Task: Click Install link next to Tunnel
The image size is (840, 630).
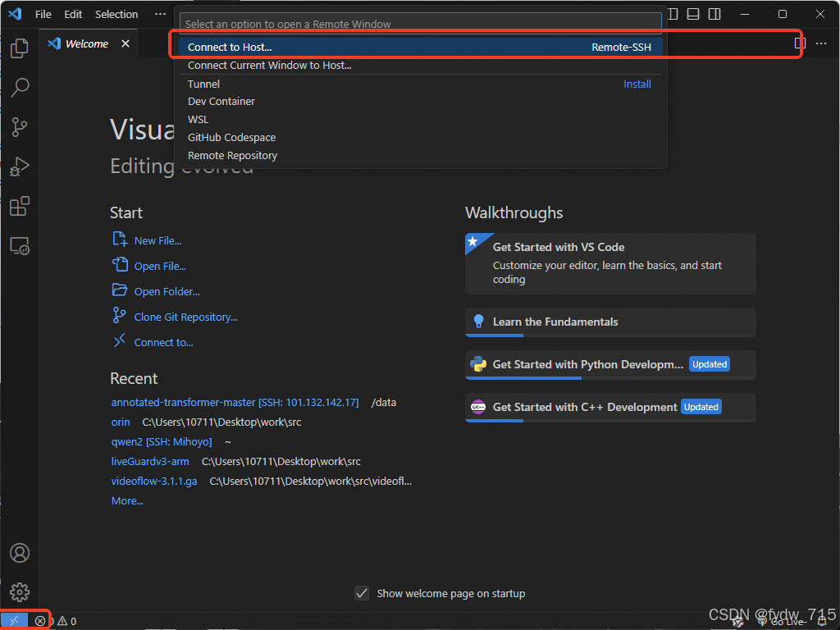Action: click(x=637, y=84)
